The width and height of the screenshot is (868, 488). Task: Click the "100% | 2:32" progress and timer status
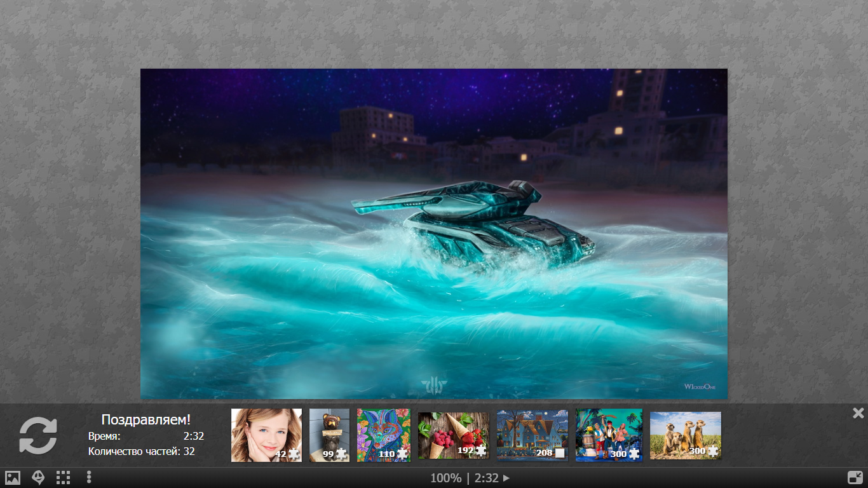point(465,478)
